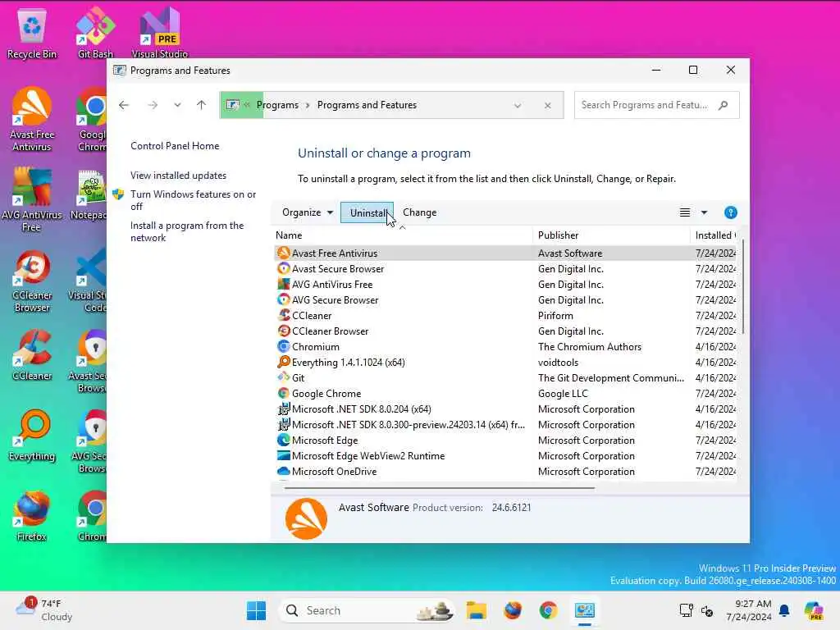840x630 pixels.
Task: Sort by the Name column header
Action: click(403, 235)
